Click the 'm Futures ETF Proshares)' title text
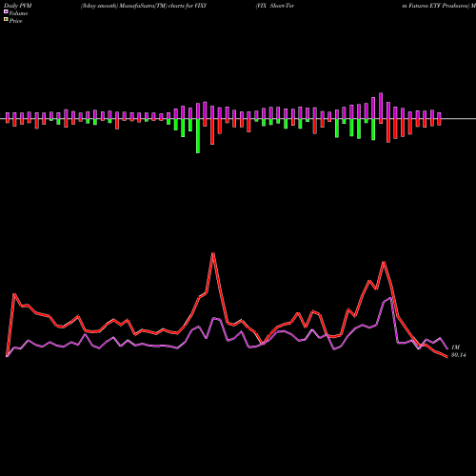This screenshot has height=476, width=476. pyautogui.click(x=435, y=6)
